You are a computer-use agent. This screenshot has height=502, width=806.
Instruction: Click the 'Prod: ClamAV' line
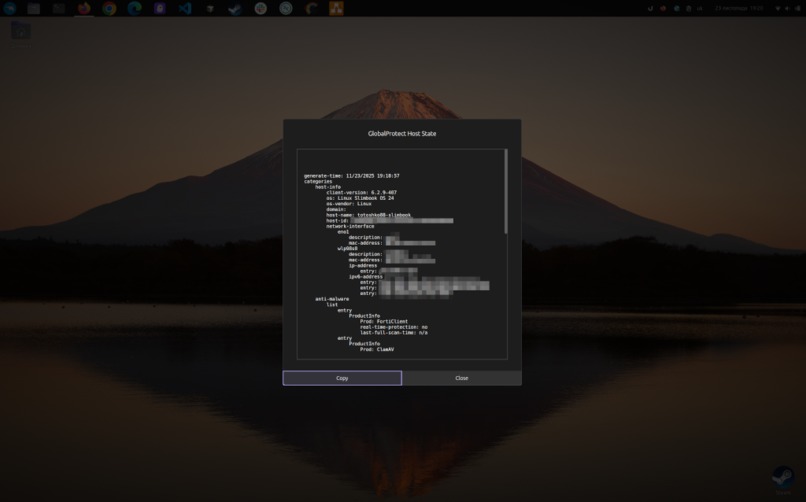(377, 349)
